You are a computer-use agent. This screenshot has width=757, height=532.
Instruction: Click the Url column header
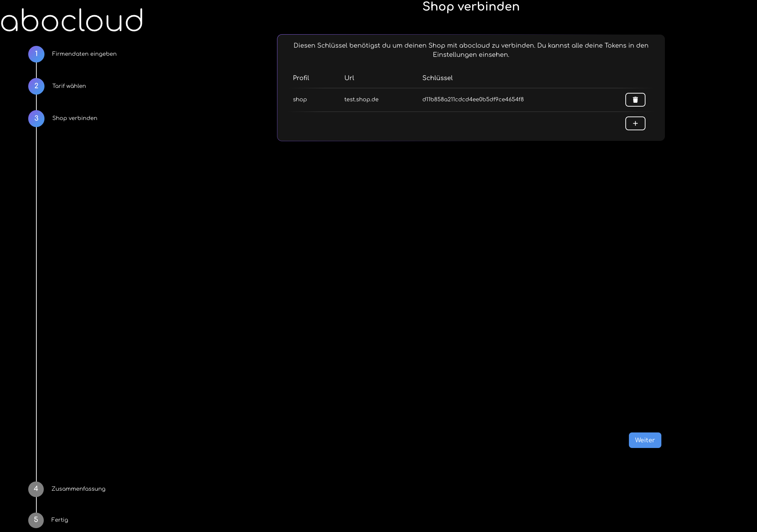tap(349, 78)
